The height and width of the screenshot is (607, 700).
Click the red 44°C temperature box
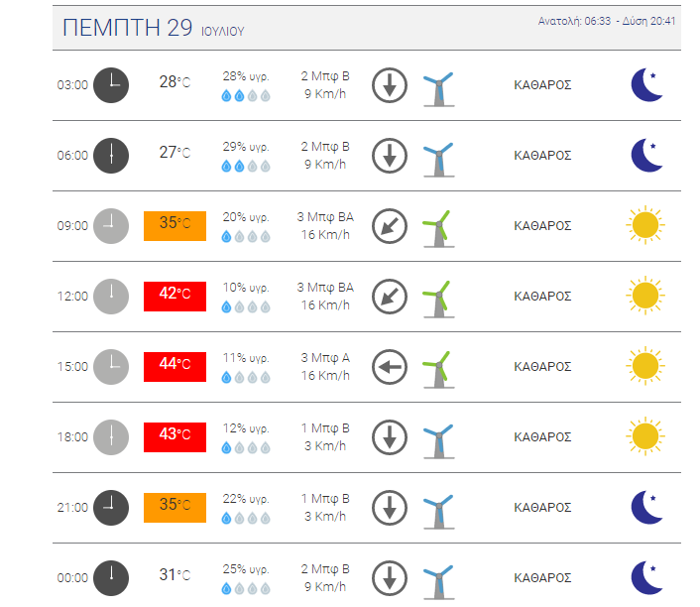coord(175,367)
